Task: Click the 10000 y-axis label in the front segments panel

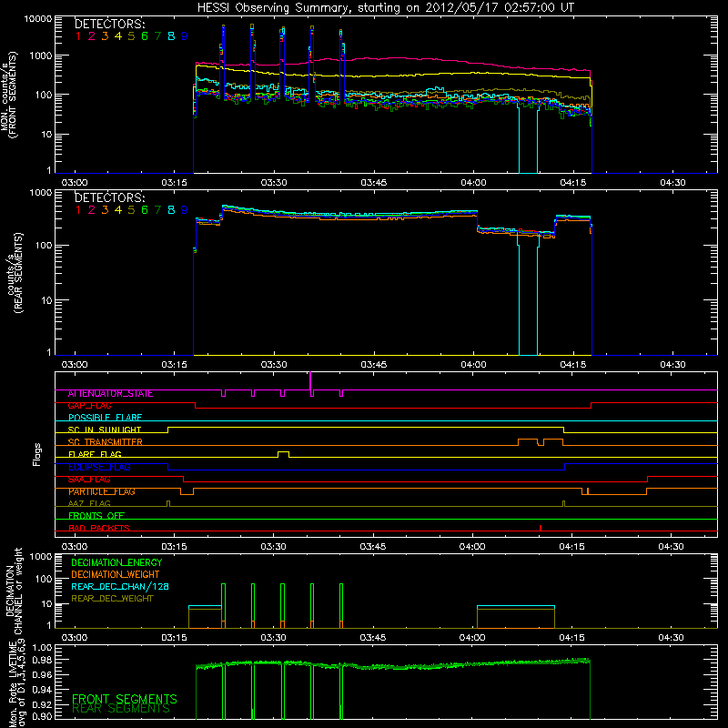Action: click(x=37, y=19)
